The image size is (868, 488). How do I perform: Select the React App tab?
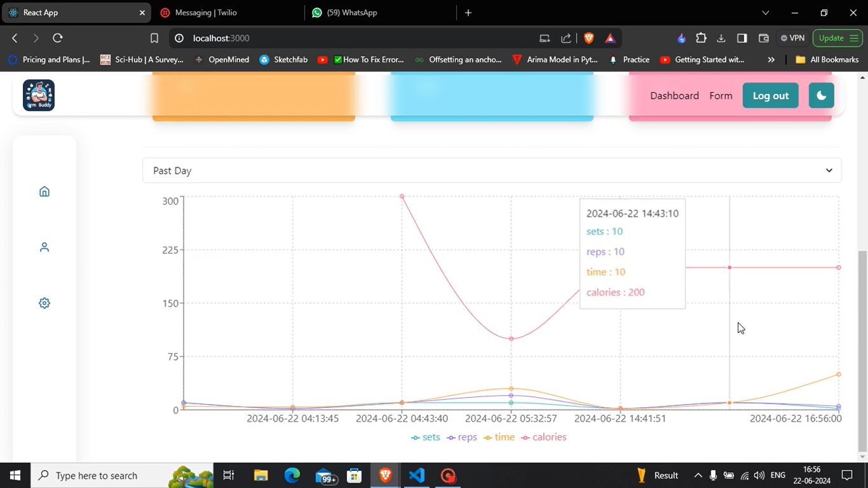tap(76, 13)
